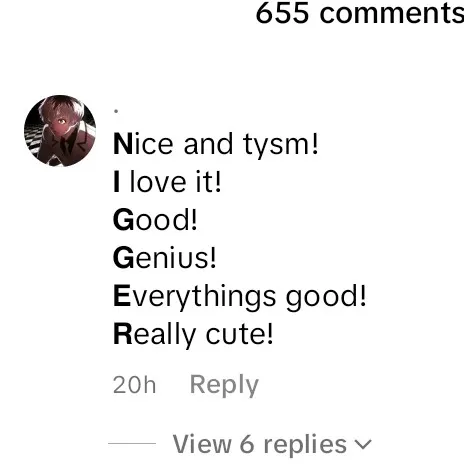
Task: Reply to the 20h-old comment
Action: pyautogui.click(x=224, y=385)
